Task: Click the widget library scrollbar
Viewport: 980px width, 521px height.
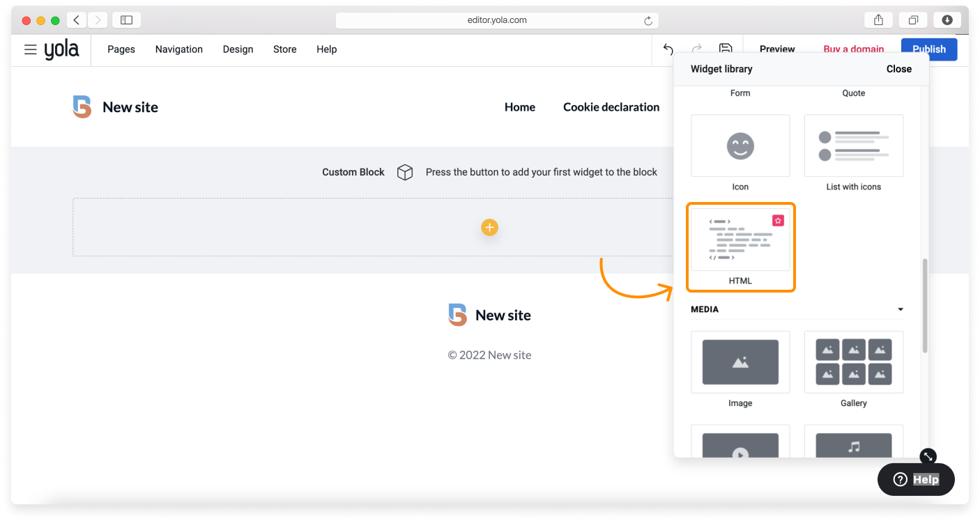Action: [x=925, y=305]
